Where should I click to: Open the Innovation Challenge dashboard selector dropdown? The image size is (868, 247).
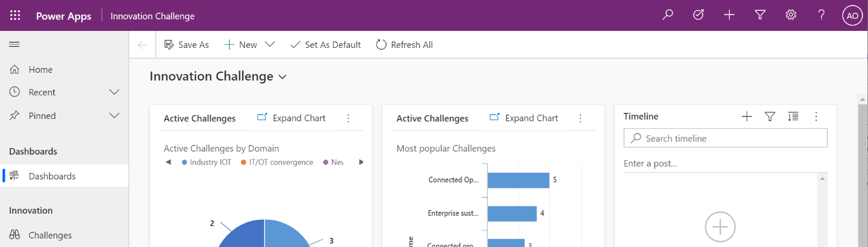(282, 77)
